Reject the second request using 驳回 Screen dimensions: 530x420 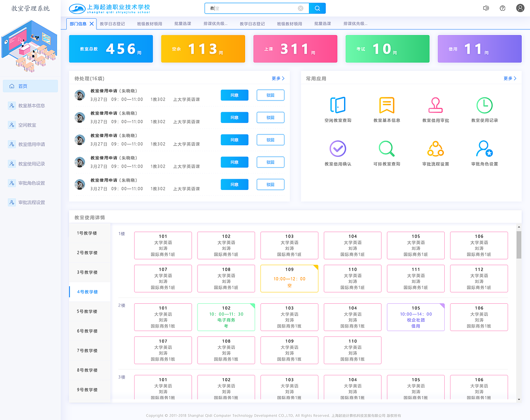coord(270,117)
